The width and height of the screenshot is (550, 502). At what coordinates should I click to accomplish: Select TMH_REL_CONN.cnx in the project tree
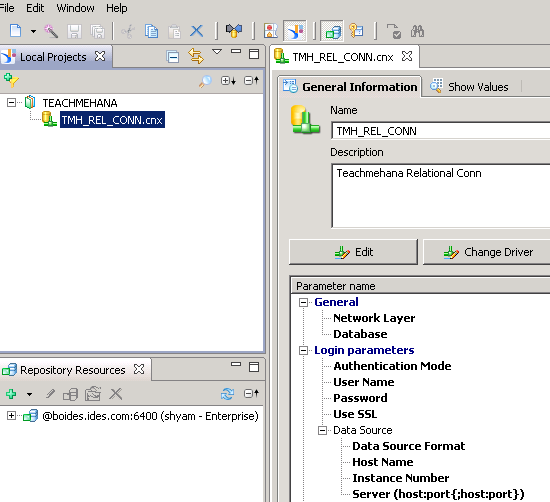(112, 120)
